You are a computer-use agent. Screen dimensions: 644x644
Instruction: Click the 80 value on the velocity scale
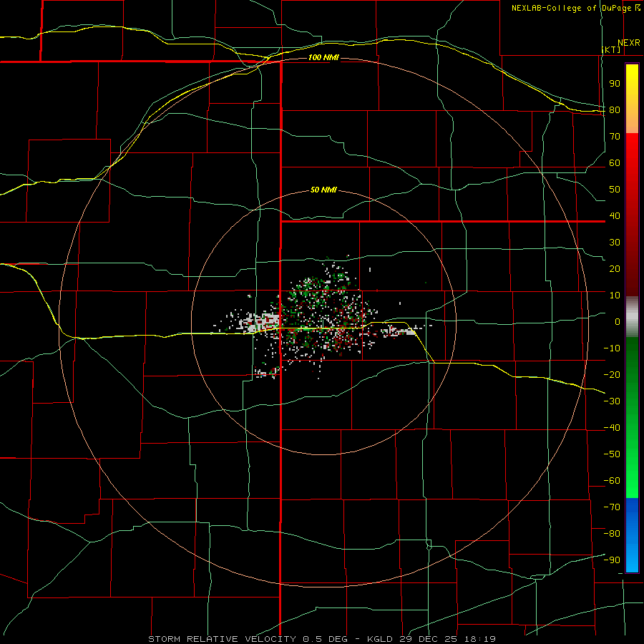615,110
